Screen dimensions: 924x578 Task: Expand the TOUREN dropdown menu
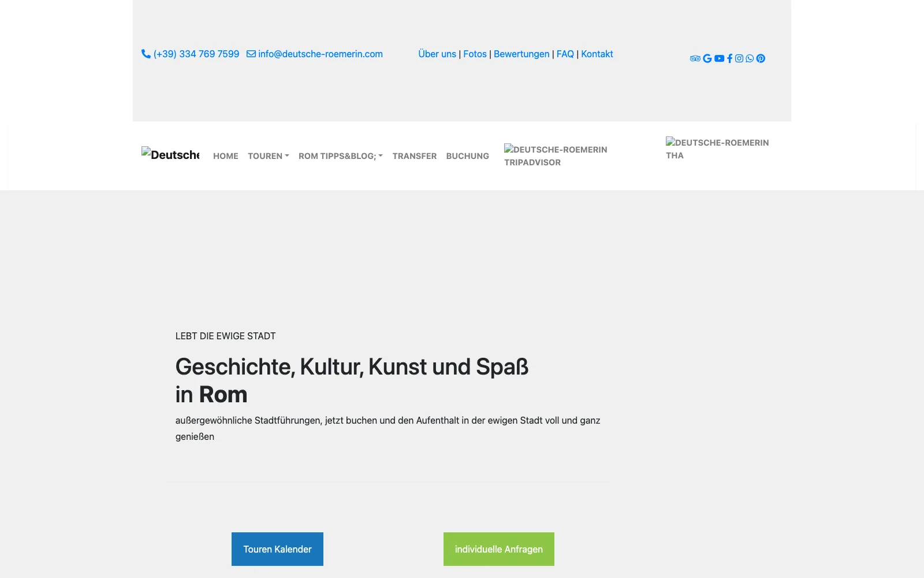tap(269, 156)
